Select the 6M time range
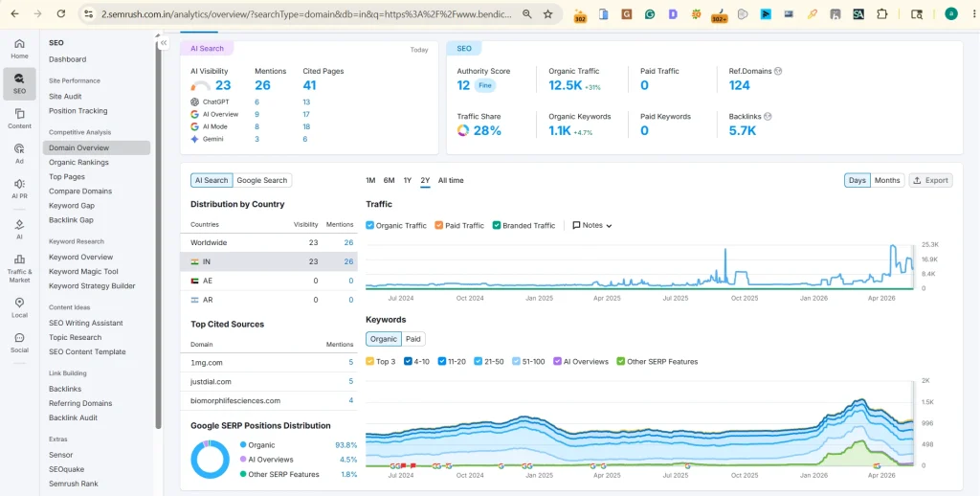 click(x=389, y=180)
